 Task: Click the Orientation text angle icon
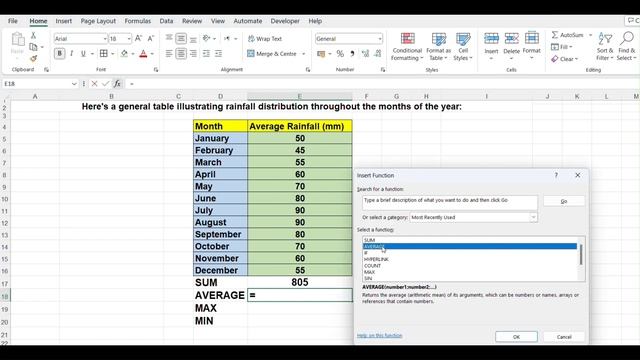(207, 38)
